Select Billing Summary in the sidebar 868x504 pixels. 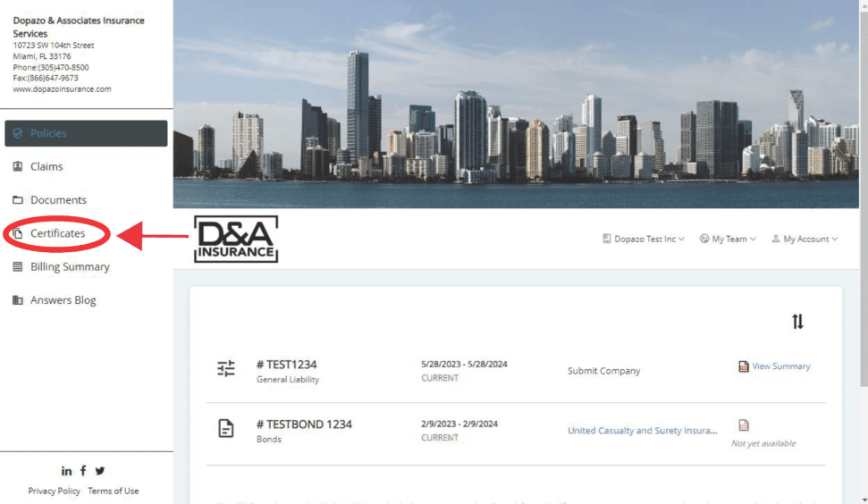click(70, 266)
